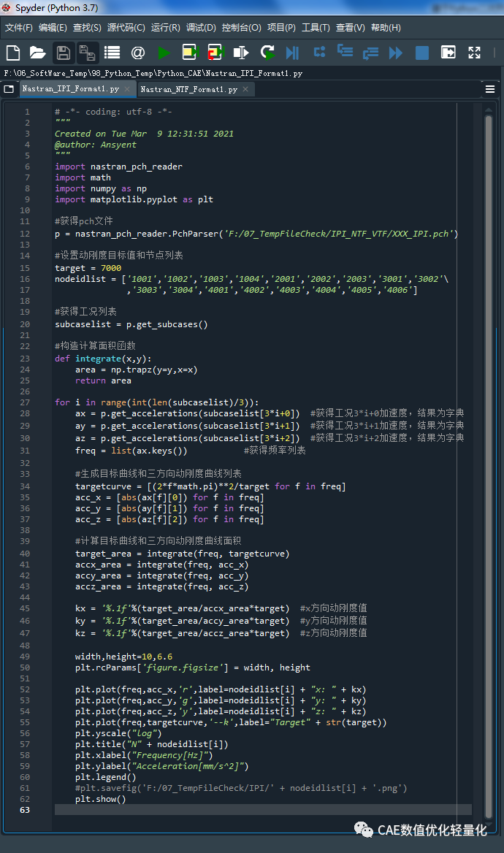The width and height of the screenshot is (504, 853).
Task: Open the 查看(V) menu
Action: [350, 28]
